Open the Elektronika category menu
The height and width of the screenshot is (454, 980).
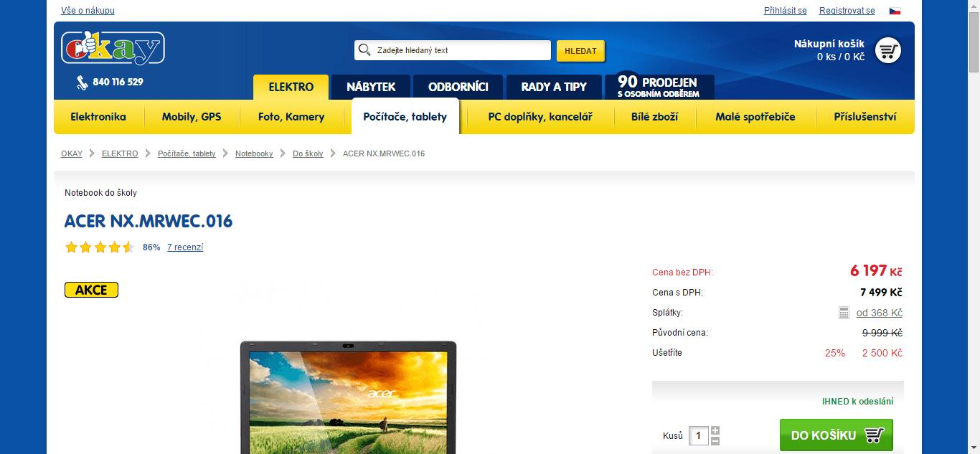[98, 117]
